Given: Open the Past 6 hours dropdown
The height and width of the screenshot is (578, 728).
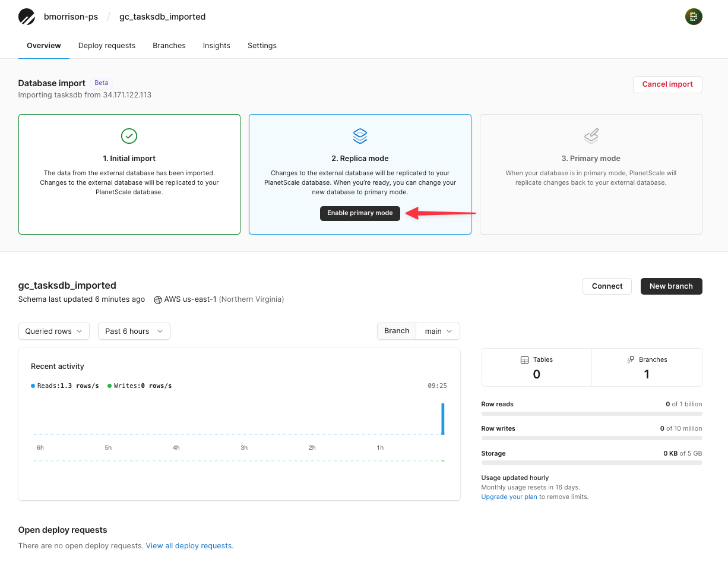Looking at the screenshot, I should [x=134, y=331].
